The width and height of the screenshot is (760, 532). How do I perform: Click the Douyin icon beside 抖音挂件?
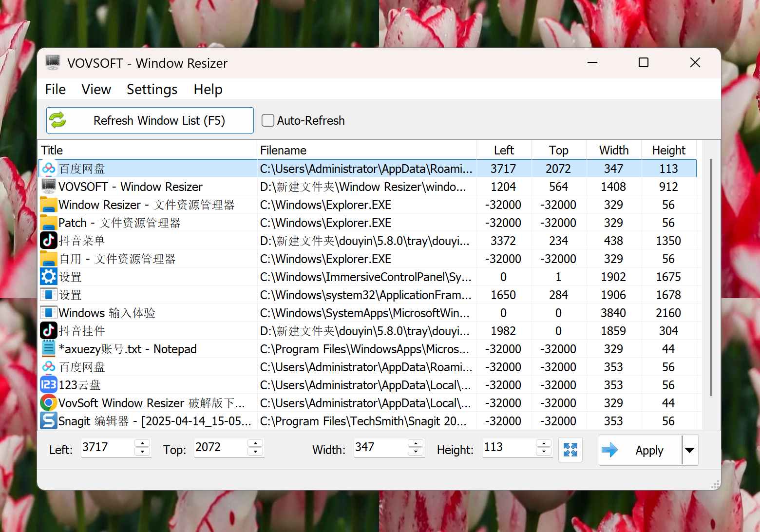click(49, 331)
